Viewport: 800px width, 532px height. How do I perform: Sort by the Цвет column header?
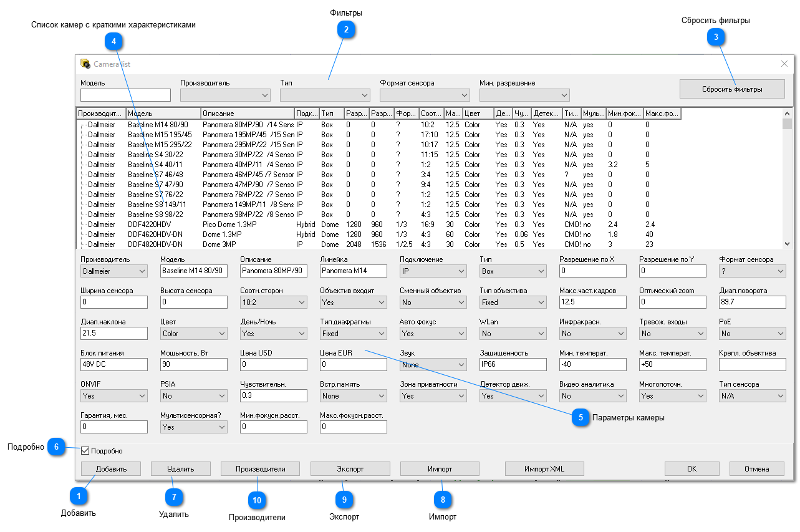tap(478, 114)
